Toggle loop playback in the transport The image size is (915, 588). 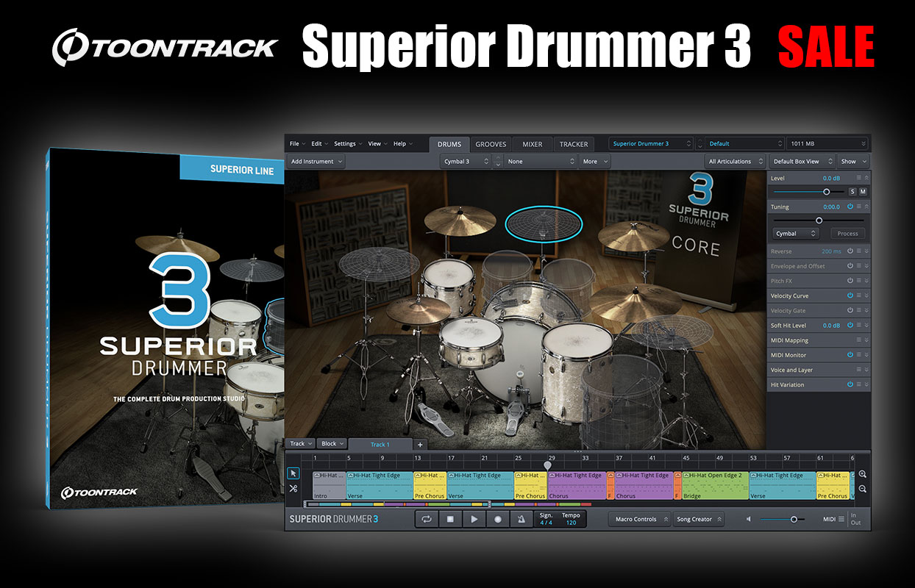(427, 519)
